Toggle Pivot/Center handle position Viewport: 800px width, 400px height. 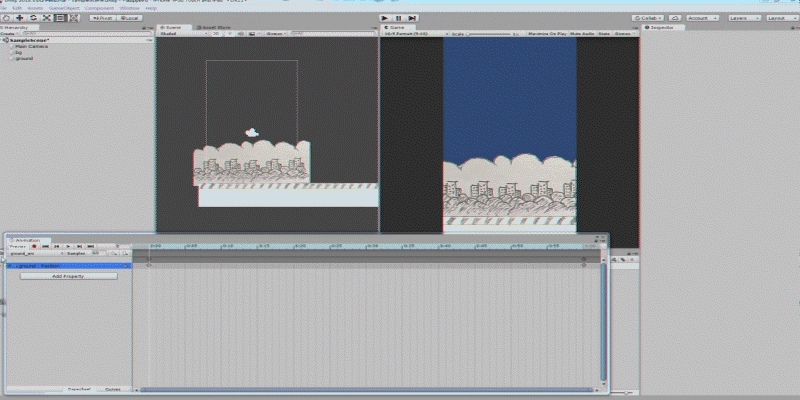(103, 18)
